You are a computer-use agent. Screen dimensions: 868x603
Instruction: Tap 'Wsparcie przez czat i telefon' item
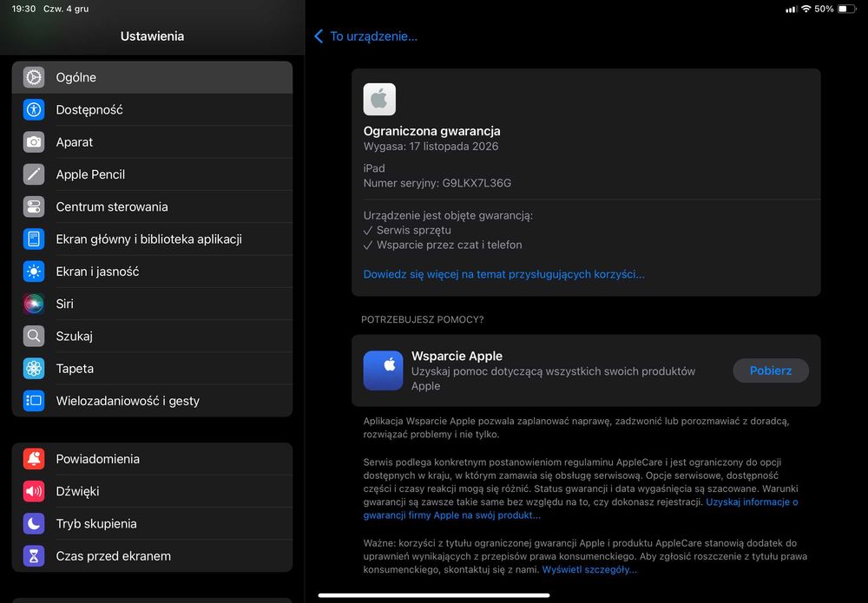click(x=449, y=245)
